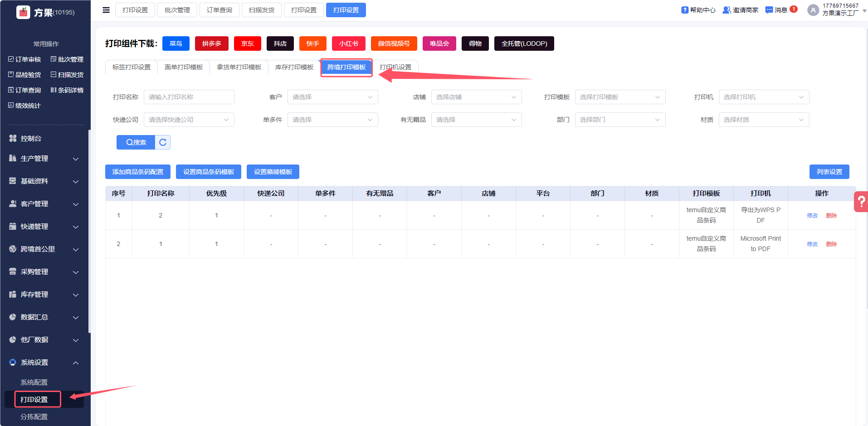Viewport: 868px width, 426px height.
Task: Open 绩效统计 quick shortcut
Action: pyautogui.click(x=24, y=106)
